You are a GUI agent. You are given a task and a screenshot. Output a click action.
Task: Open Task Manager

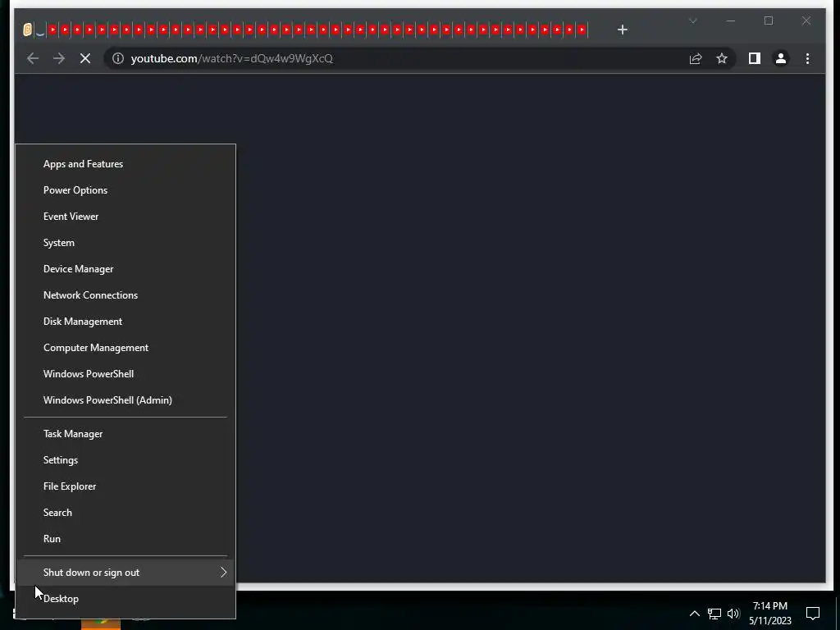coord(126,434)
